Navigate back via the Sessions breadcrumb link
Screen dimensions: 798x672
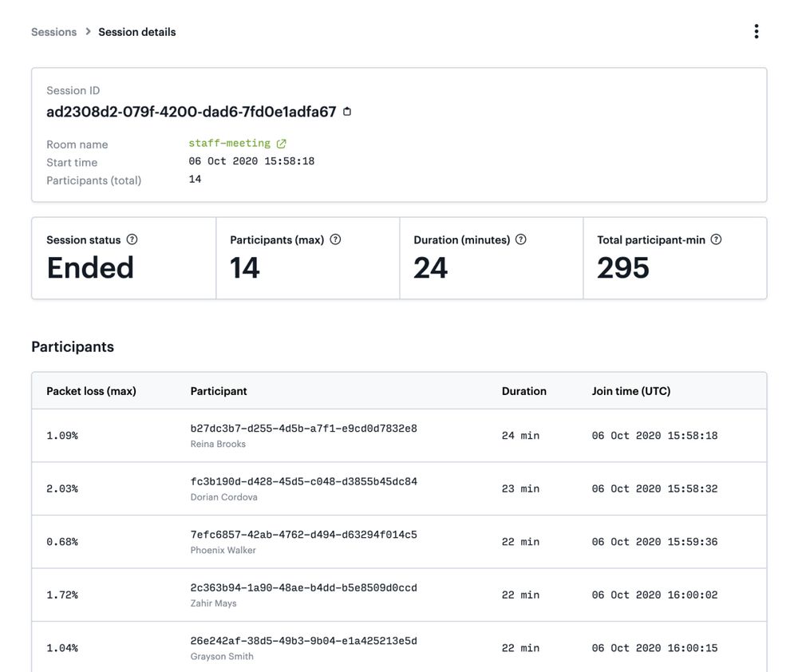(x=53, y=32)
